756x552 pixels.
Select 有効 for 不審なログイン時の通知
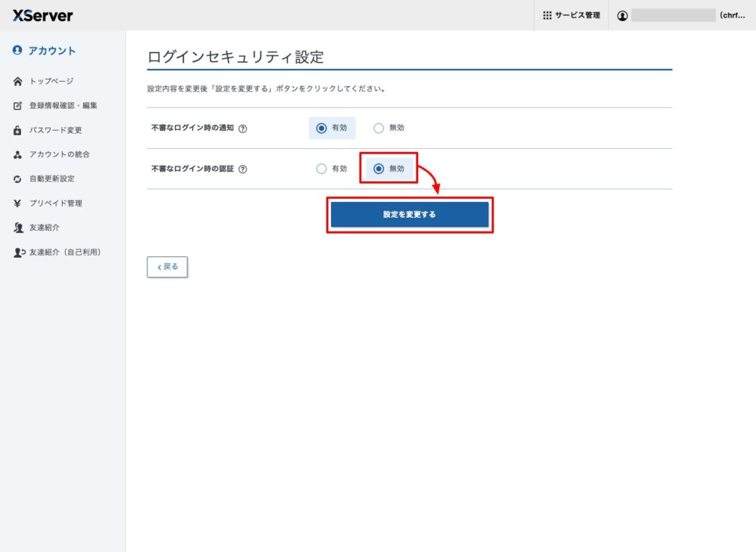(x=321, y=128)
